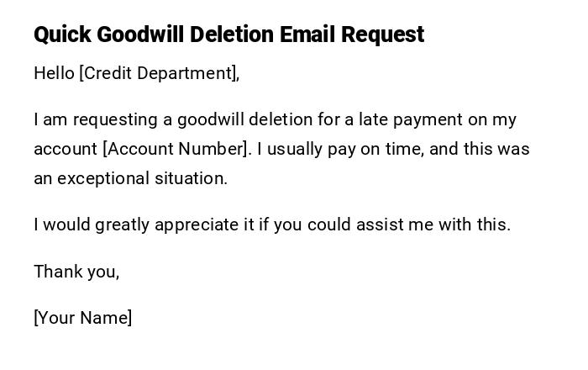588x370 pixels.
Task: Click the word 'Deletion' in the heading
Action: click(x=231, y=34)
